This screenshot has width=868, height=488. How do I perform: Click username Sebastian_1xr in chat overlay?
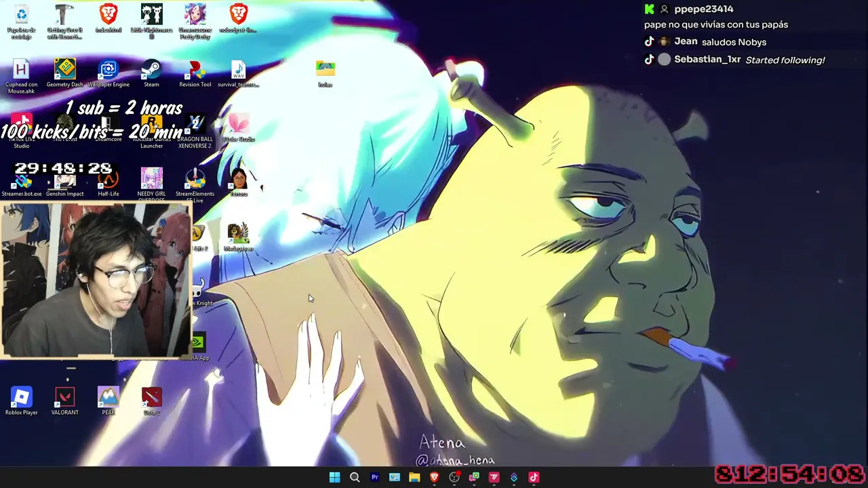point(707,60)
